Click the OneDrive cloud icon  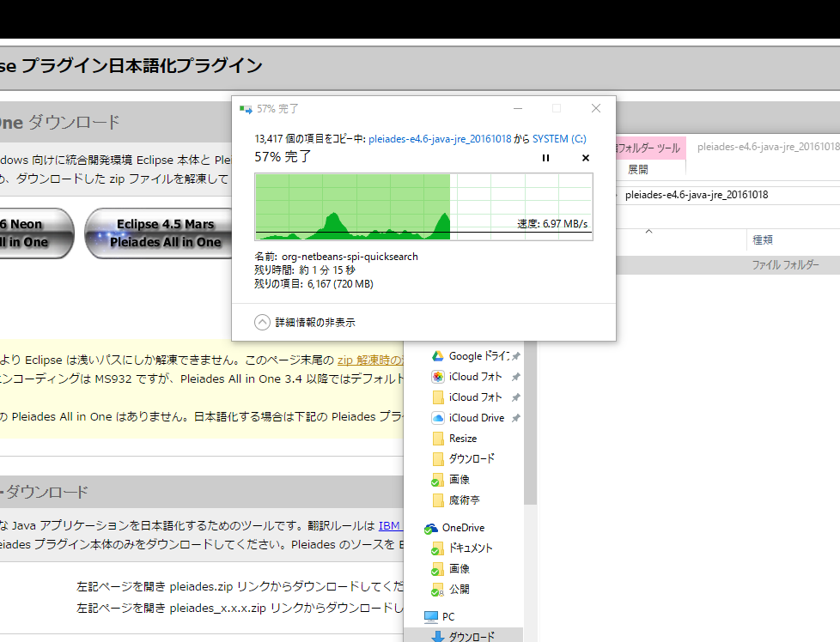(x=431, y=528)
